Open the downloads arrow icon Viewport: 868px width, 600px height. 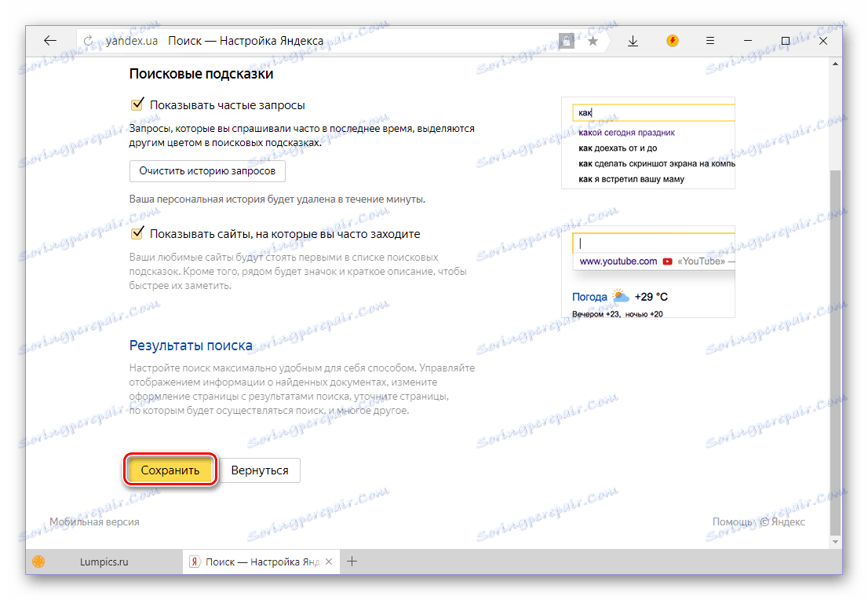(633, 41)
